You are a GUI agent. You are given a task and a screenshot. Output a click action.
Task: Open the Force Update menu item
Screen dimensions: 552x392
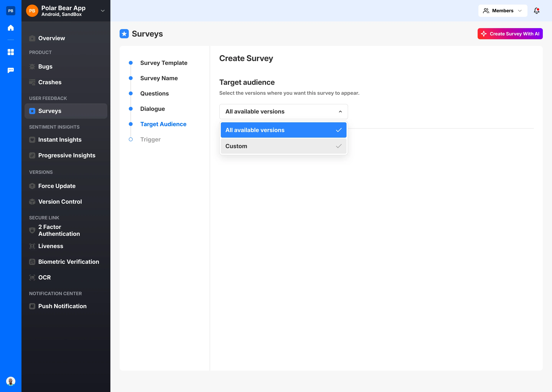(57, 186)
